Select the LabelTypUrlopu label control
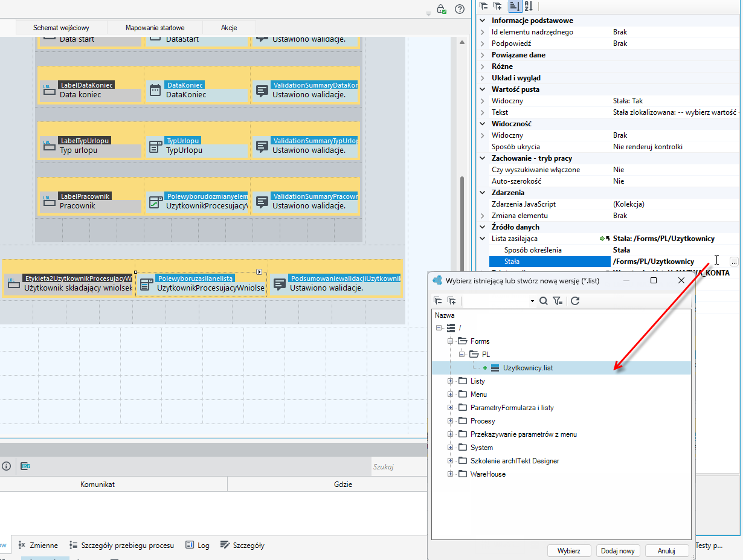Image resolution: width=743 pixels, height=560 pixels. pyautogui.click(x=91, y=146)
